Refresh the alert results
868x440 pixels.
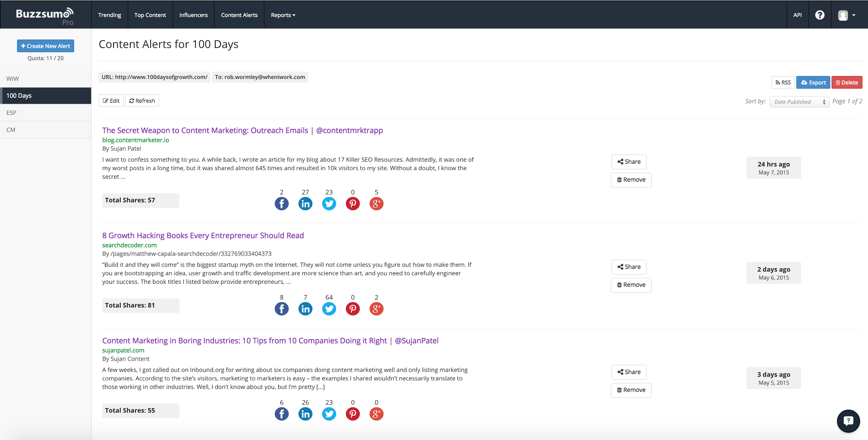click(x=142, y=101)
